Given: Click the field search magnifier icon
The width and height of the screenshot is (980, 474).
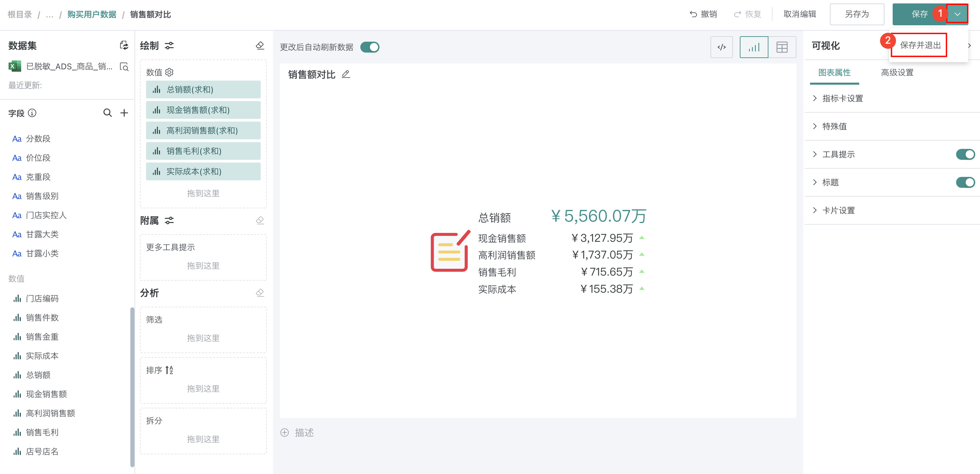Looking at the screenshot, I should (107, 113).
